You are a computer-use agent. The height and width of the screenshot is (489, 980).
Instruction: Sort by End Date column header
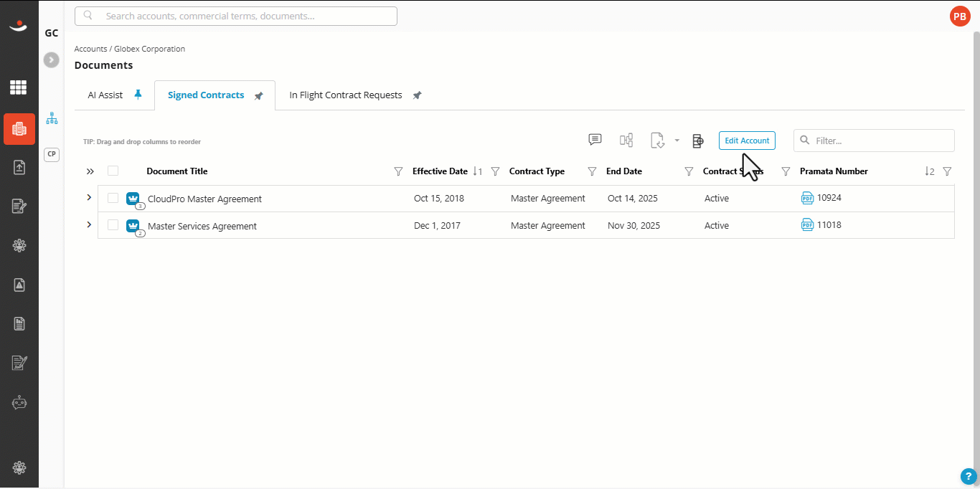click(x=624, y=171)
